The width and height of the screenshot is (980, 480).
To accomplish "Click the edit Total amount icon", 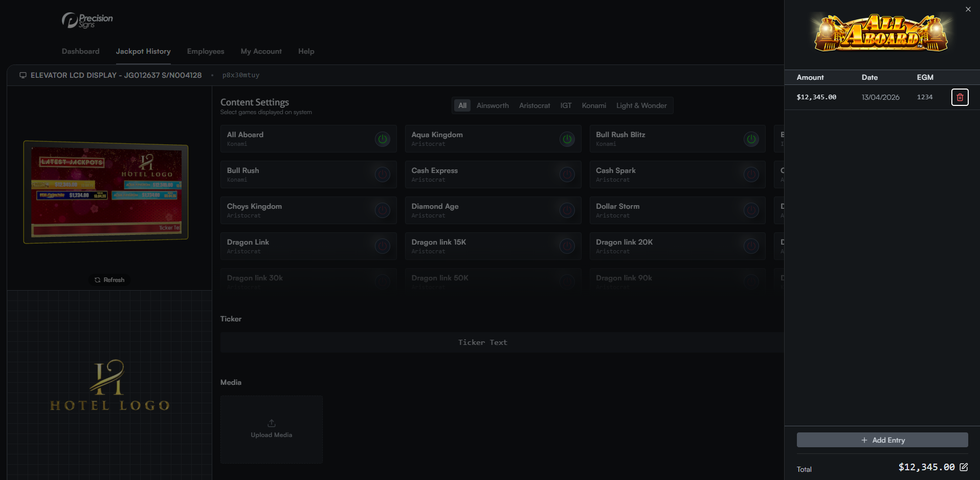I will [x=964, y=467].
